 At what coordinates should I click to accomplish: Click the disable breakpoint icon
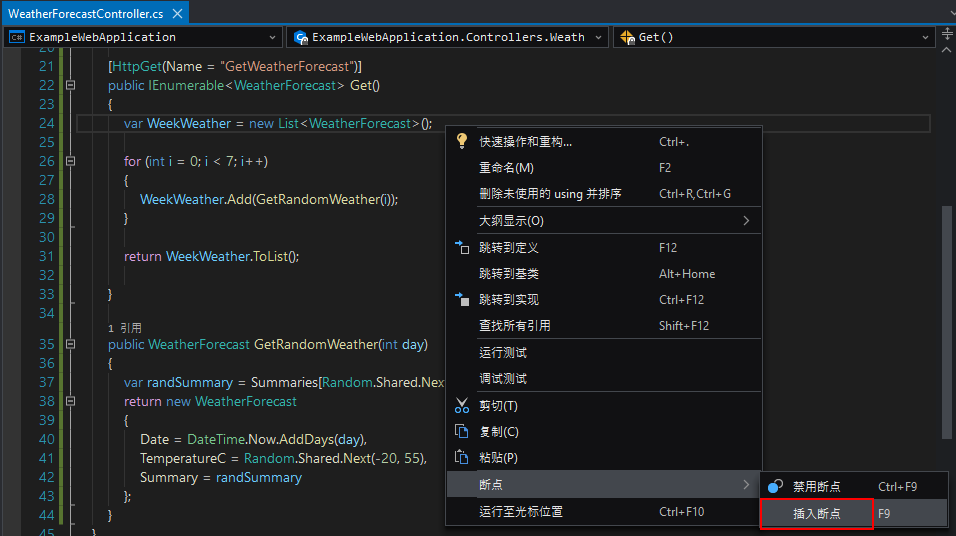[x=775, y=486]
